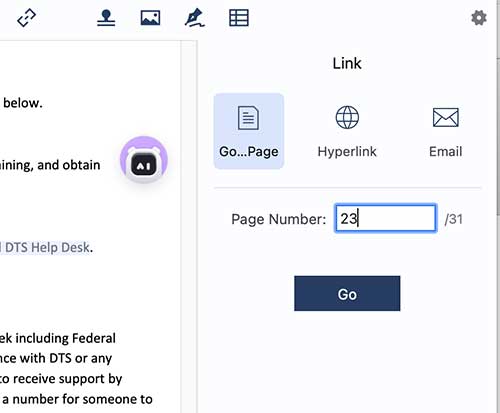
Task: Choose the Email label option
Action: [446, 152]
